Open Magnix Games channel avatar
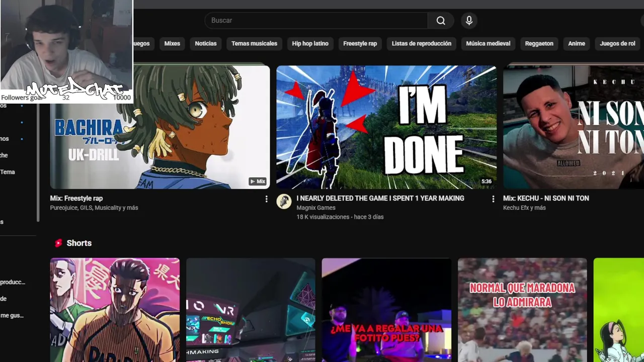 click(284, 201)
